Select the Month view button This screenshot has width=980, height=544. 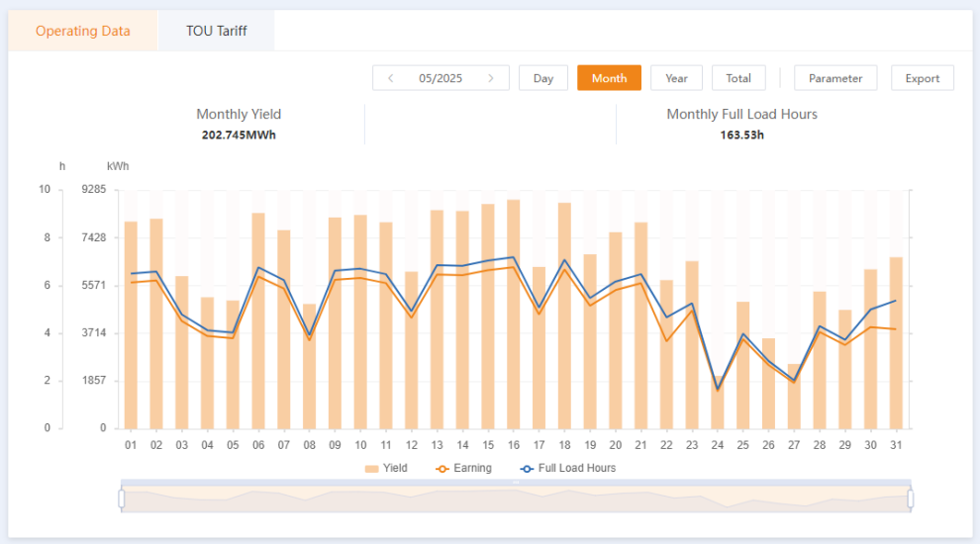[x=609, y=78]
